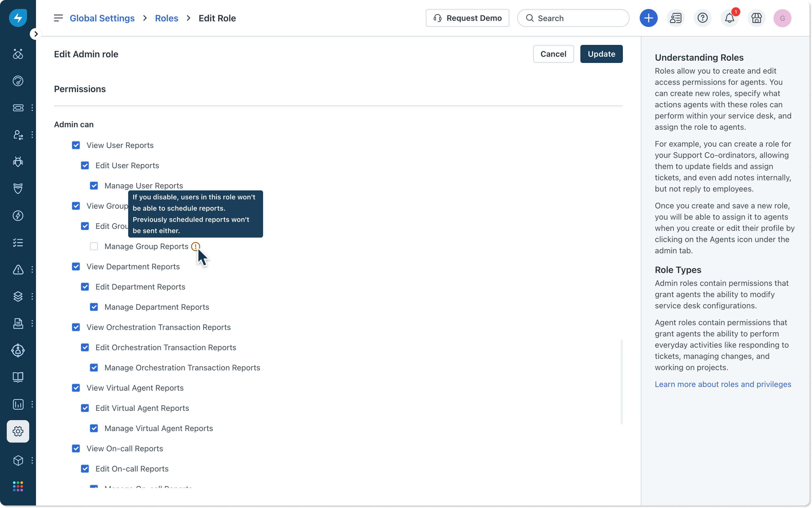Uncheck View User Reports
The height and width of the screenshot is (508, 812).
point(76,145)
